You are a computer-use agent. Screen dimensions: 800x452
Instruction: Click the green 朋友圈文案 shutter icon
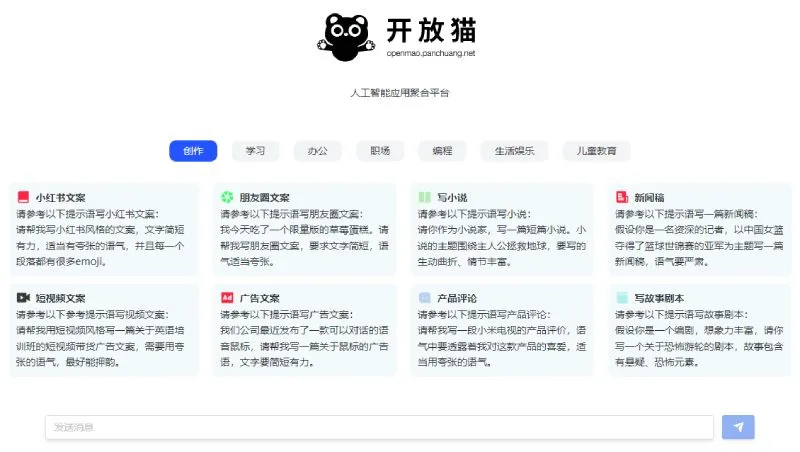pos(227,197)
